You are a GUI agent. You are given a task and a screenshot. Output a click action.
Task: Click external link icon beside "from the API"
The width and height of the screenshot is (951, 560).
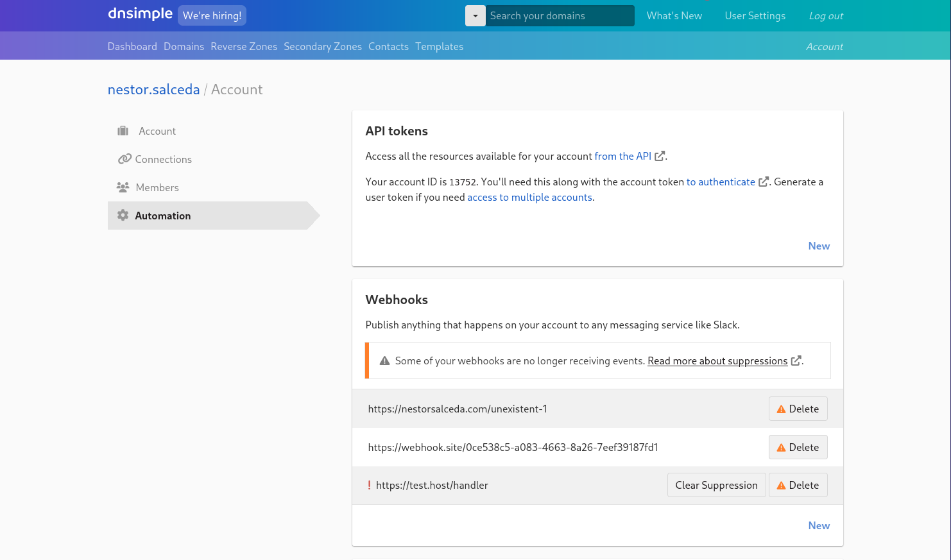coord(660,156)
